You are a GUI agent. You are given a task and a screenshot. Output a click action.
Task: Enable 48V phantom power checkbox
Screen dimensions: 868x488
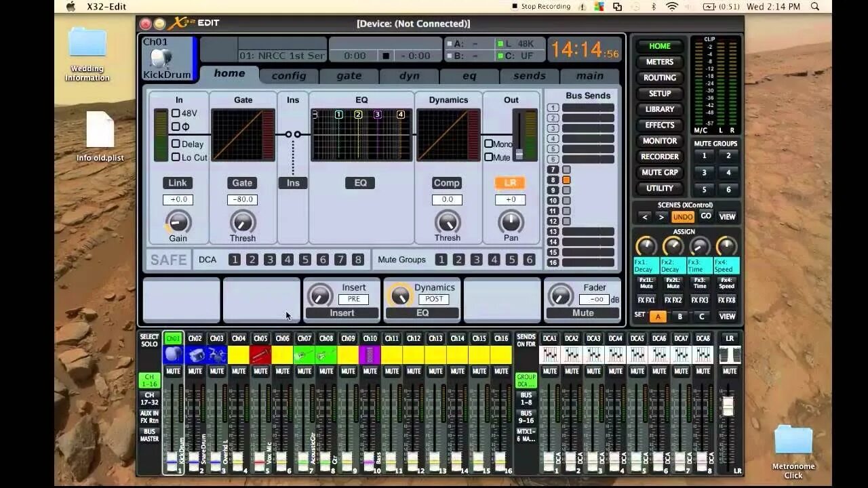click(175, 113)
